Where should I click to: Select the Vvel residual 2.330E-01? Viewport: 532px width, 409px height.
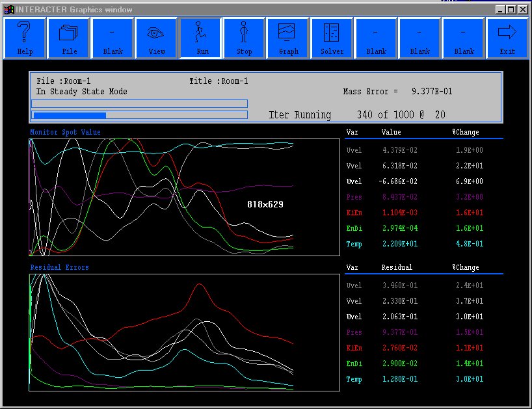400,301
